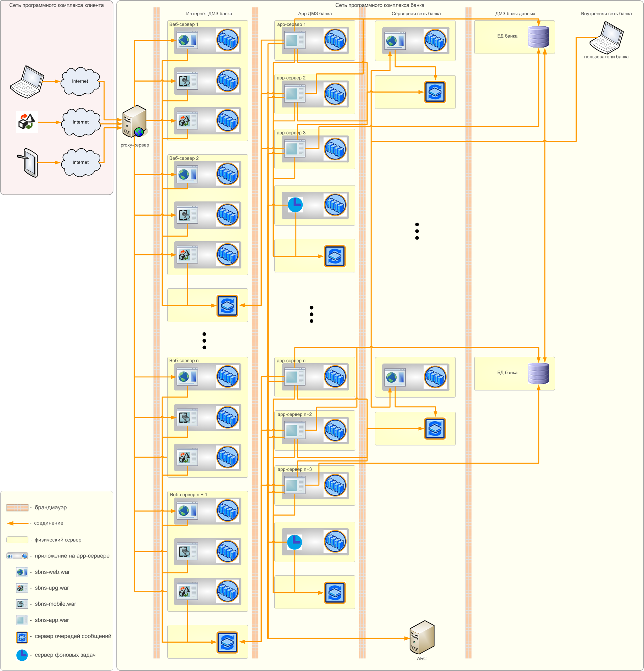Click the сервер очередей сообщений legend icon
644x671 pixels.
coord(22,637)
